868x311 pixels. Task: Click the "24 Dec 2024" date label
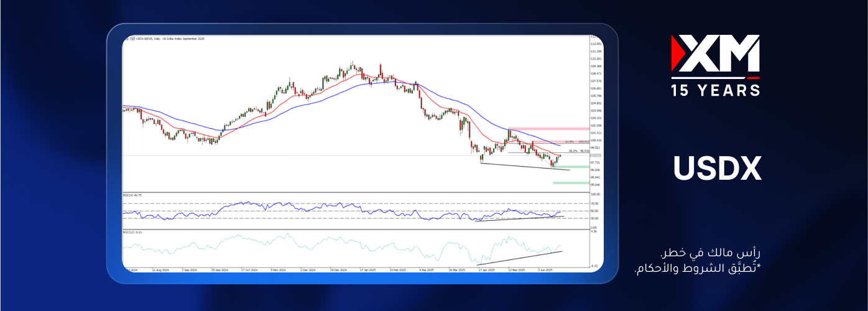(x=338, y=271)
